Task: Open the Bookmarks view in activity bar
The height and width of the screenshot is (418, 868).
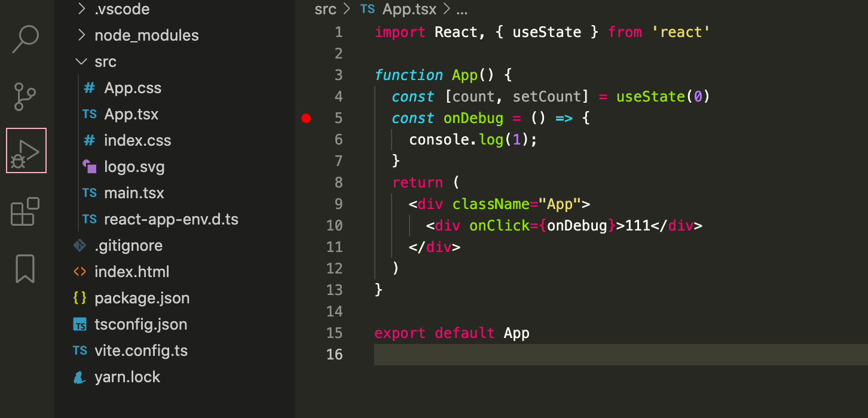Action: coord(25,269)
